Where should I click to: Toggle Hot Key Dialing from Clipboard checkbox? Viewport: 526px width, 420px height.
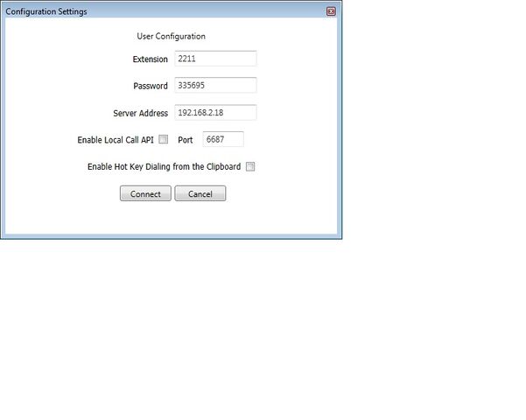tap(249, 166)
